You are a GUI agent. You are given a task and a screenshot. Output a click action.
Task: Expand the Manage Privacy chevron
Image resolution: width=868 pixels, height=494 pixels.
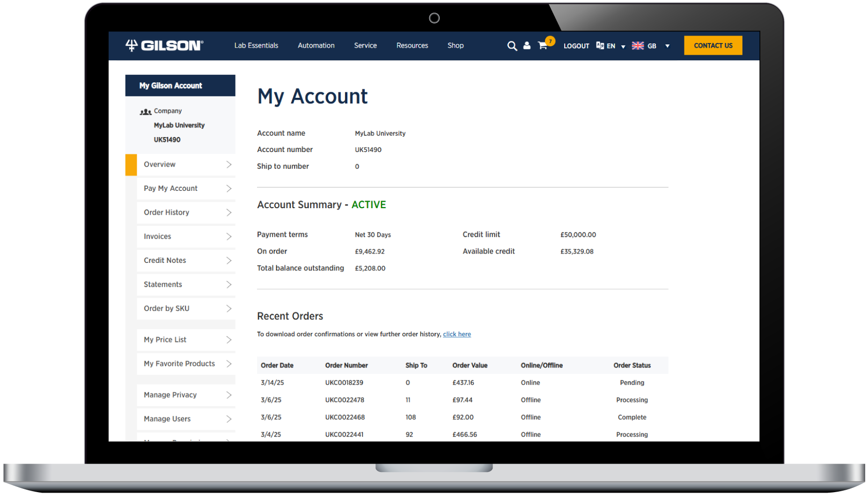pyautogui.click(x=229, y=395)
